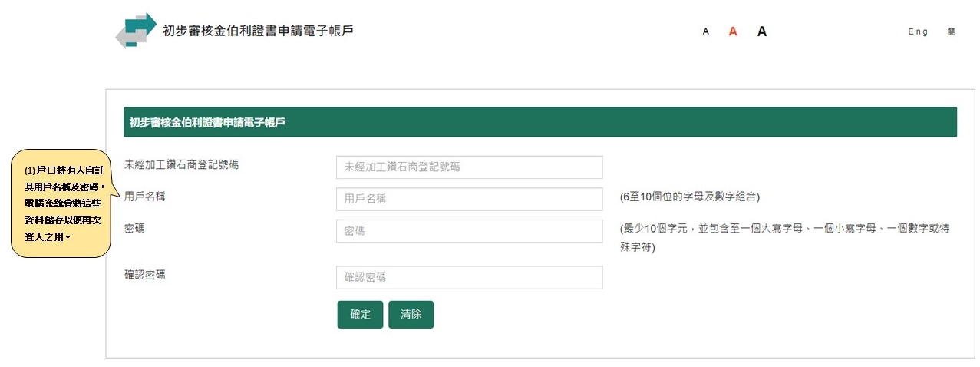Focus the 用戶名稱 input field

point(470,199)
